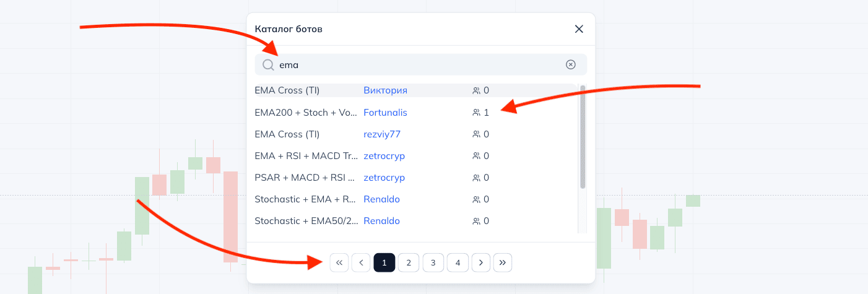Click the magnifier search icon
Screen dimensions: 868x294
pyautogui.click(x=268, y=65)
